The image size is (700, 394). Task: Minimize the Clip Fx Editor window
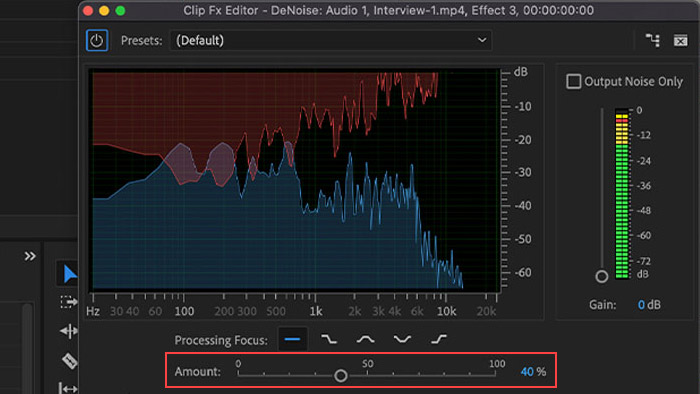(104, 11)
